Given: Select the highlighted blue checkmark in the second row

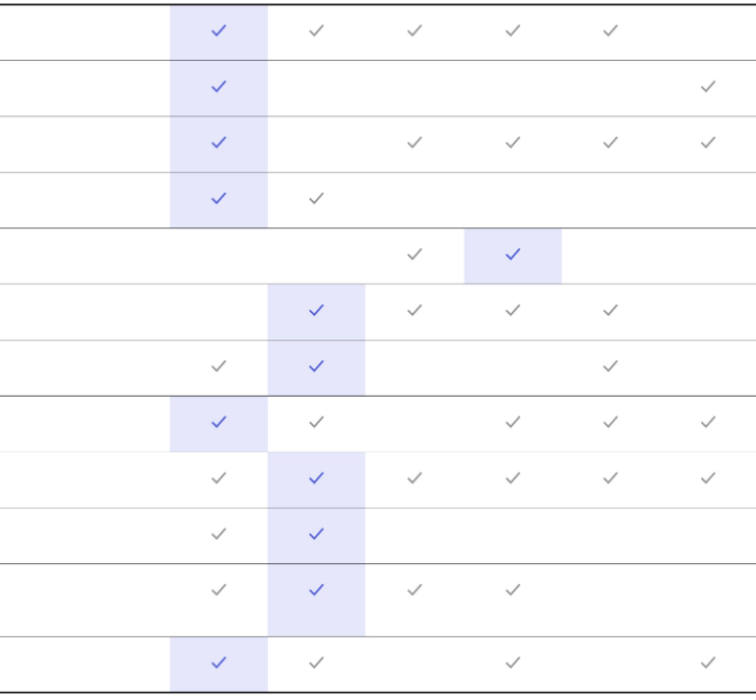Looking at the screenshot, I should pos(219,87).
